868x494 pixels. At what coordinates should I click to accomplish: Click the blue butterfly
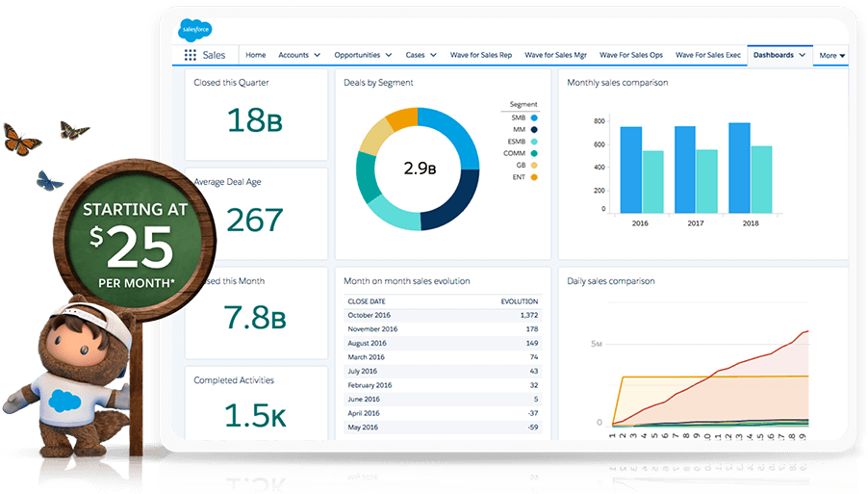tap(49, 181)
